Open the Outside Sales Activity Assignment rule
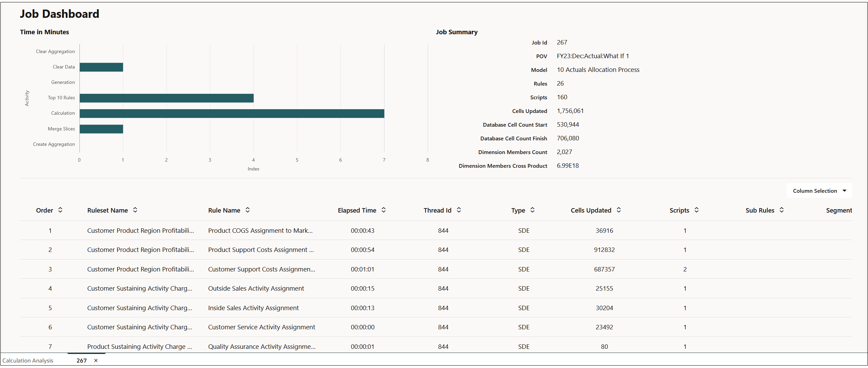This screenshot has width=868, height=368. pos(256,288)
